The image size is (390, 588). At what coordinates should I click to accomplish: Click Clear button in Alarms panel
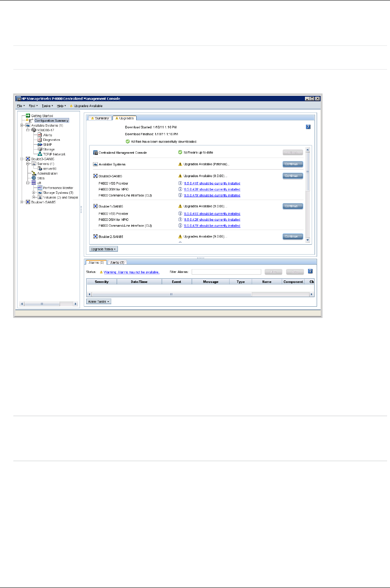295,272
